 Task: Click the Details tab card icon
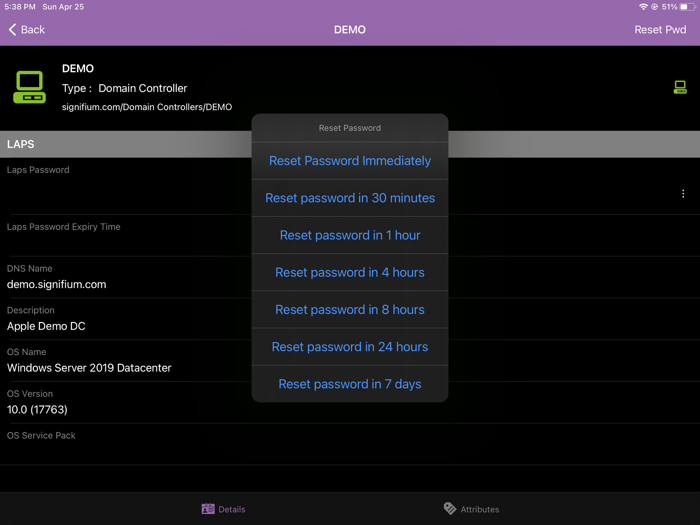point(208,509)
